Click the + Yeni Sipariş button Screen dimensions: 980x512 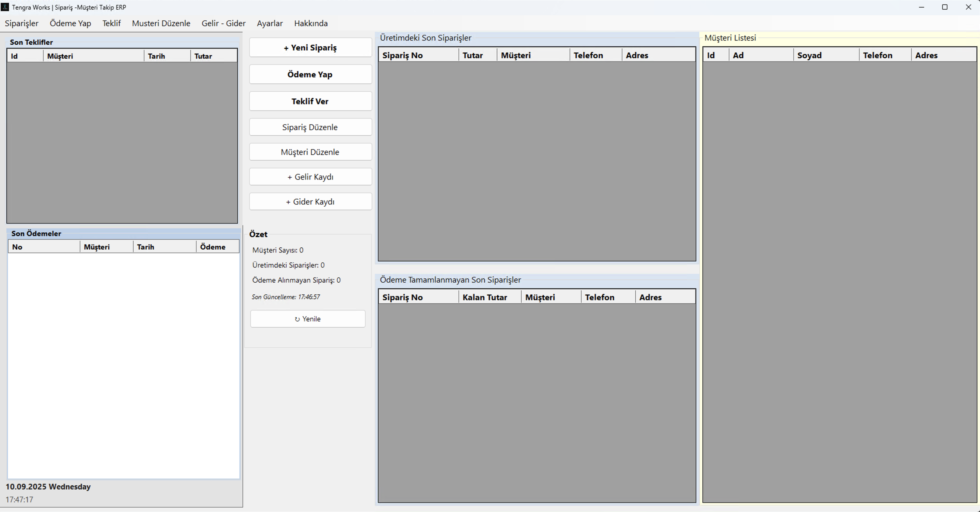(x=310, y=48)
